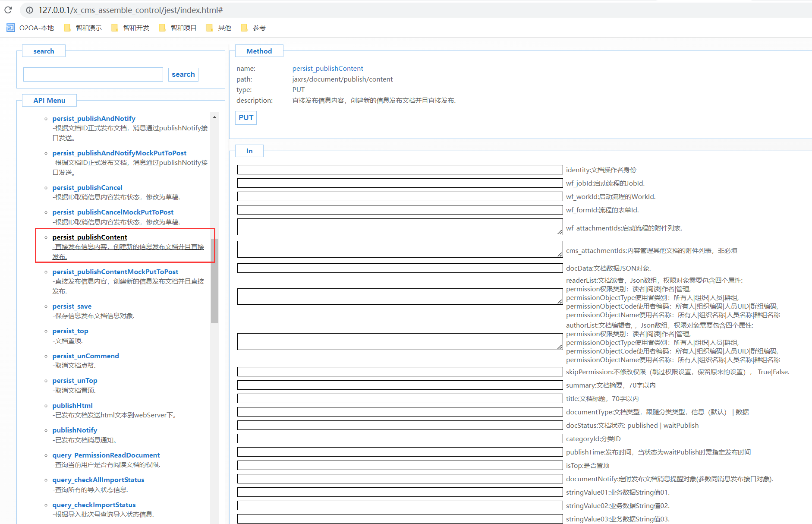This screenshot has width=812, height=524.
Task: Open persist_save API method
Action: (x=72, y=306)
